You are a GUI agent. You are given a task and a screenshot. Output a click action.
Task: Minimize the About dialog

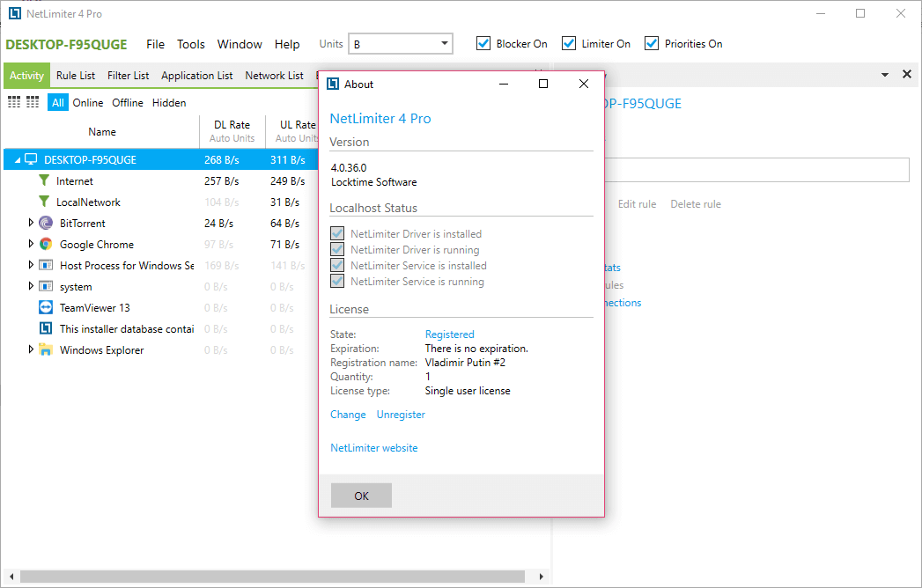click(504, 84)
